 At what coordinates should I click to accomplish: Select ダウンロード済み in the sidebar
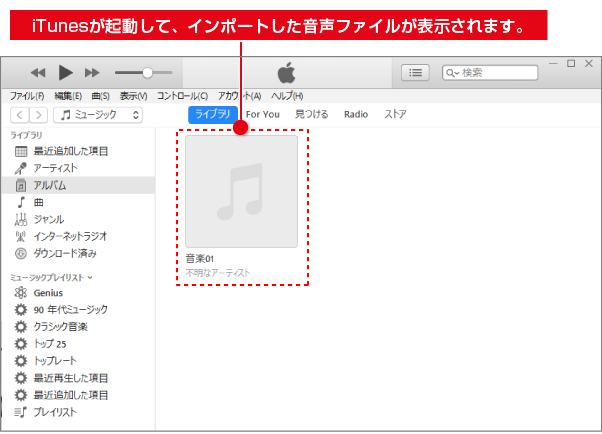(x=65, y=253)
